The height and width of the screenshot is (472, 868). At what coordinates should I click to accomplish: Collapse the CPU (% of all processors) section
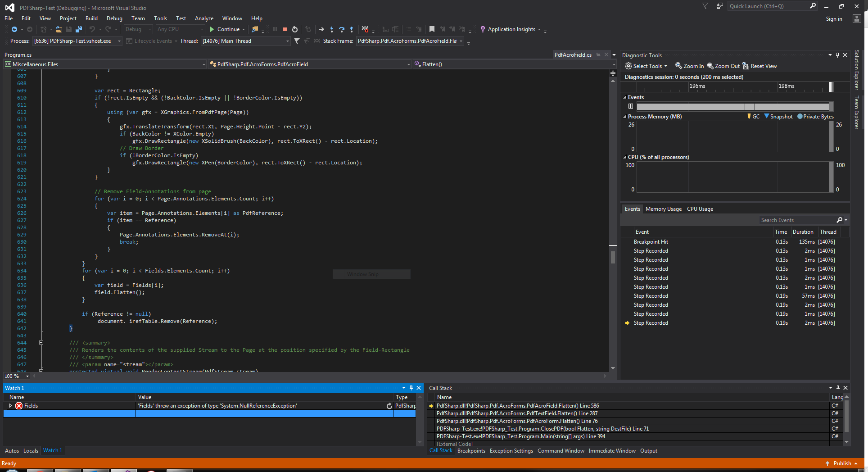625,157
